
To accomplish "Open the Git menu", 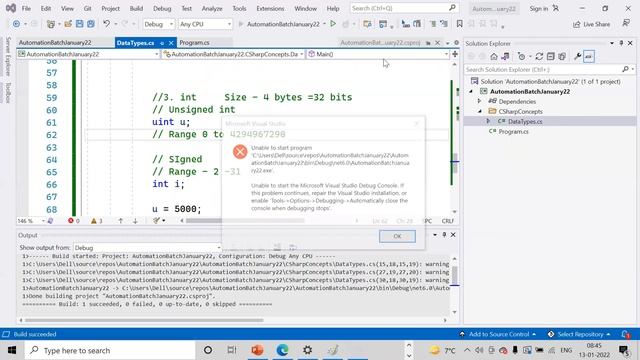I will (x=87, y=8).
